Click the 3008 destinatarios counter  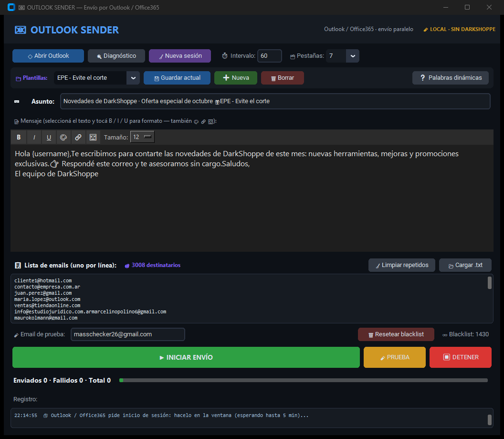coord(156,265)
